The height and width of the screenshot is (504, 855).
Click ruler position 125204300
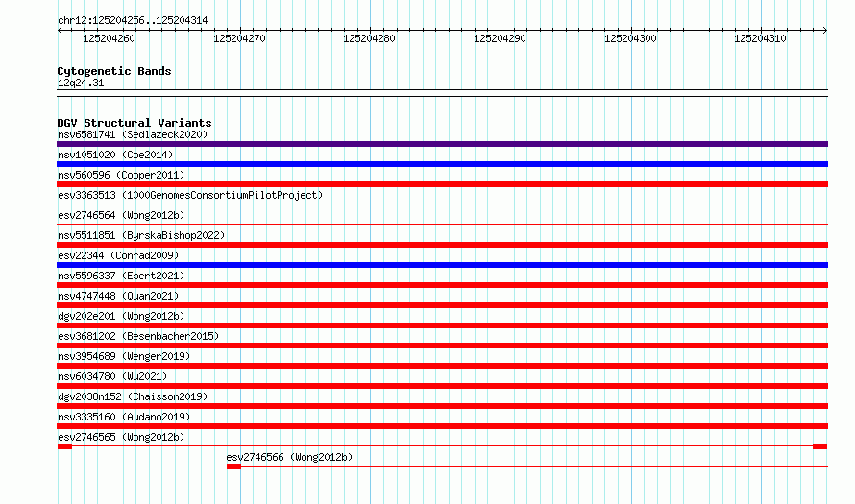[630, 38]
